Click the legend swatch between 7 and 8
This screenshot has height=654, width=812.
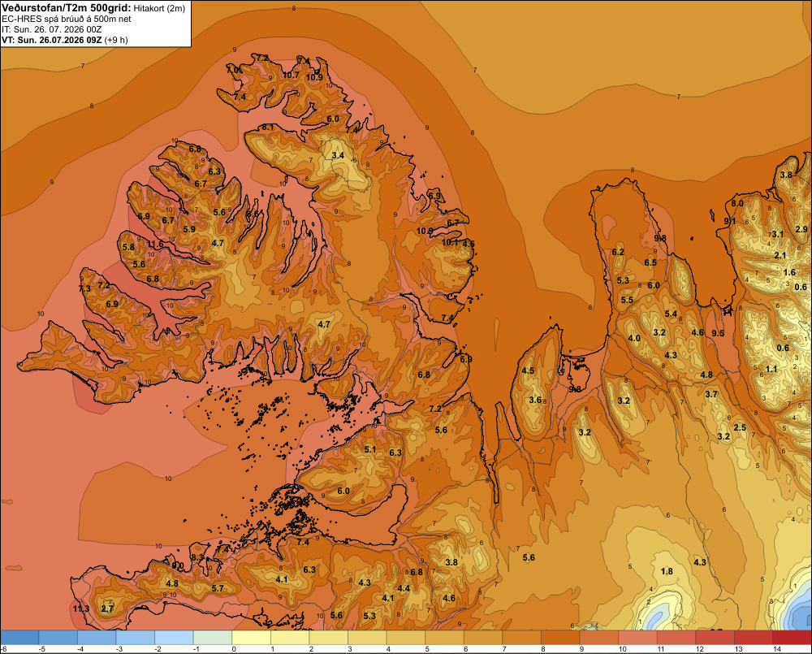pyautogui.click(x=521, y=638)
